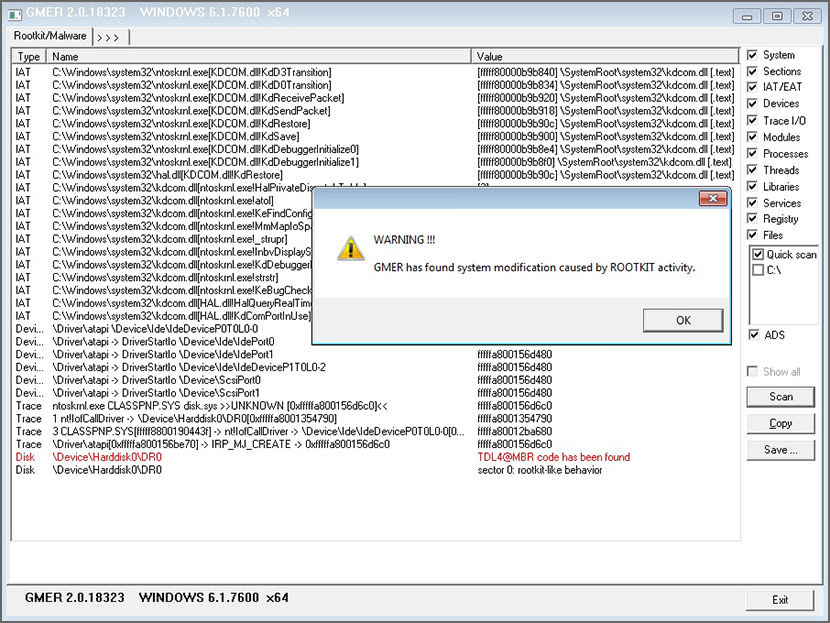Select 'TDL4@MBR code has been found' value
830x623 pixels.
point(553,457)
